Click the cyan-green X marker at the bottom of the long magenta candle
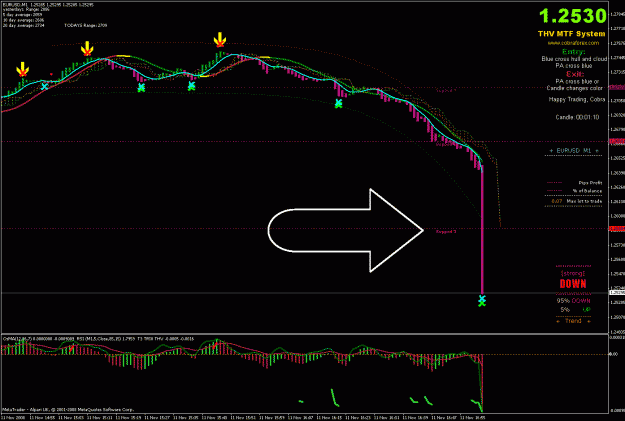625x421 pixels. pos(482,301)
